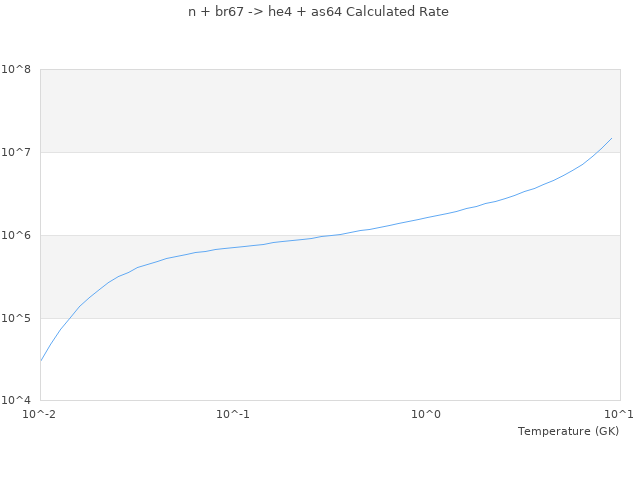Viewport: 640px width, 480px height.
Task: Click the Temperature (GK) axis title
Action: tap(568, 431)
